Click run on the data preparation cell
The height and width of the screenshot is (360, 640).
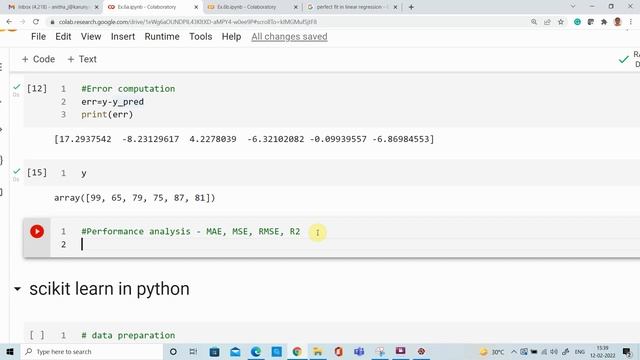37,335
